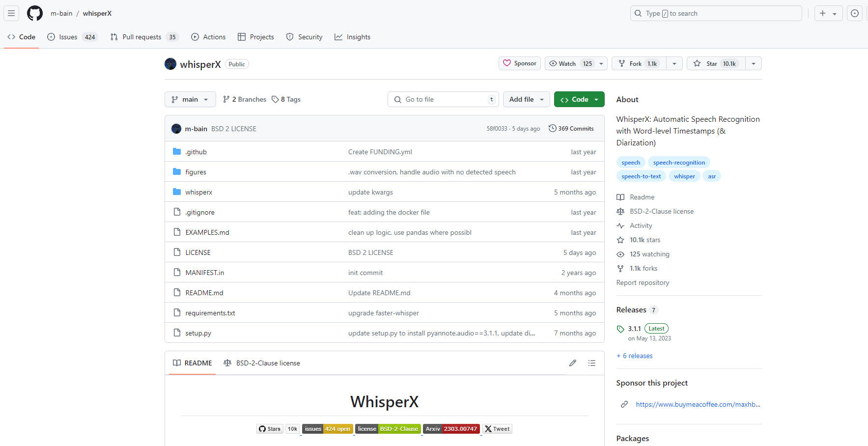Click the Arxiv 2303.00747 badge
This screenshot has width=868, height=446.
coord(451,429)
